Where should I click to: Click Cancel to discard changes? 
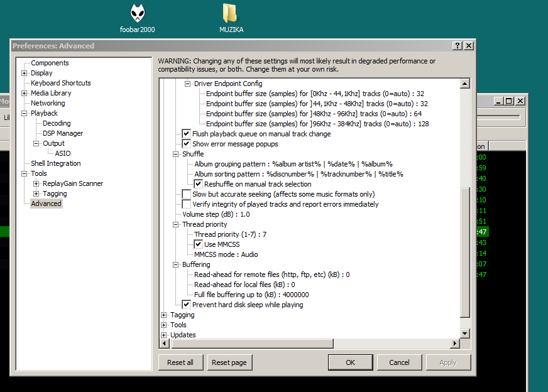pos(399,362)
